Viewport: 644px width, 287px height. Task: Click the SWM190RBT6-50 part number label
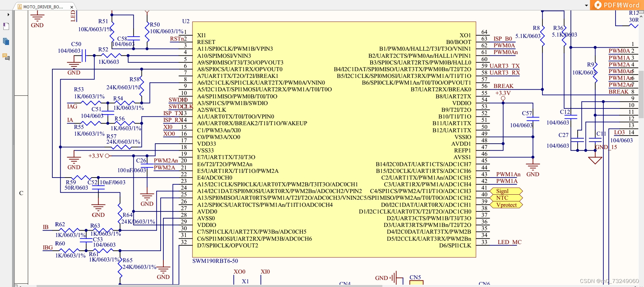(x=215, y=261)
